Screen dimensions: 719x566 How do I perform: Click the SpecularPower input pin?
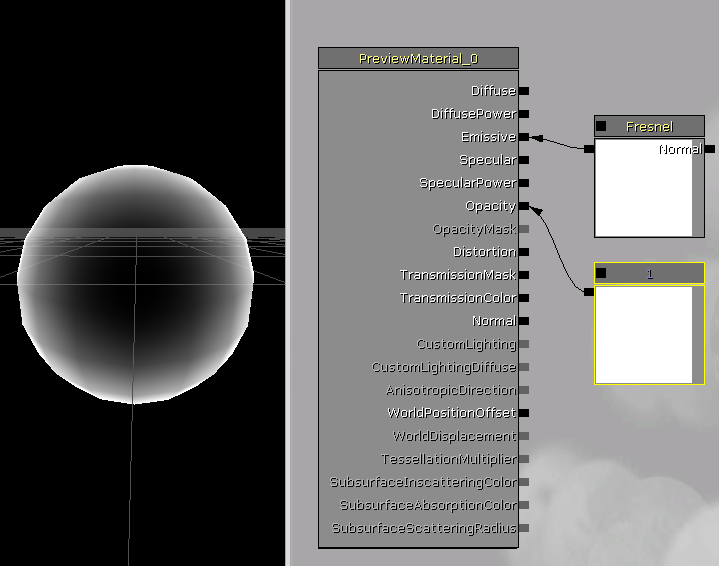[524, 183]
